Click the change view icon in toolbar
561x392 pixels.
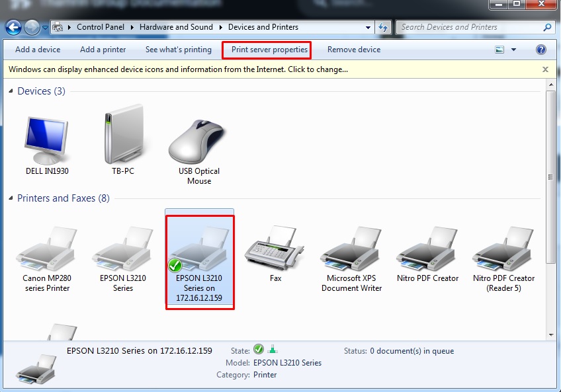pos(499,50)
